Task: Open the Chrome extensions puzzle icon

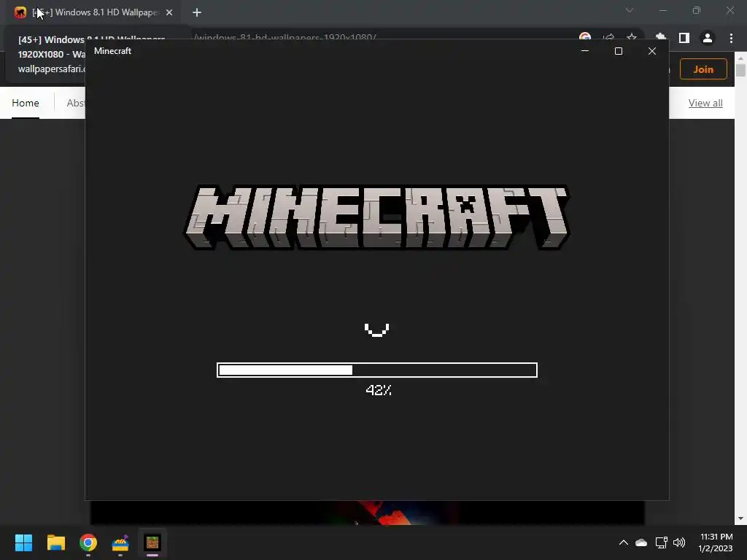Action: [x=661, y=38]
